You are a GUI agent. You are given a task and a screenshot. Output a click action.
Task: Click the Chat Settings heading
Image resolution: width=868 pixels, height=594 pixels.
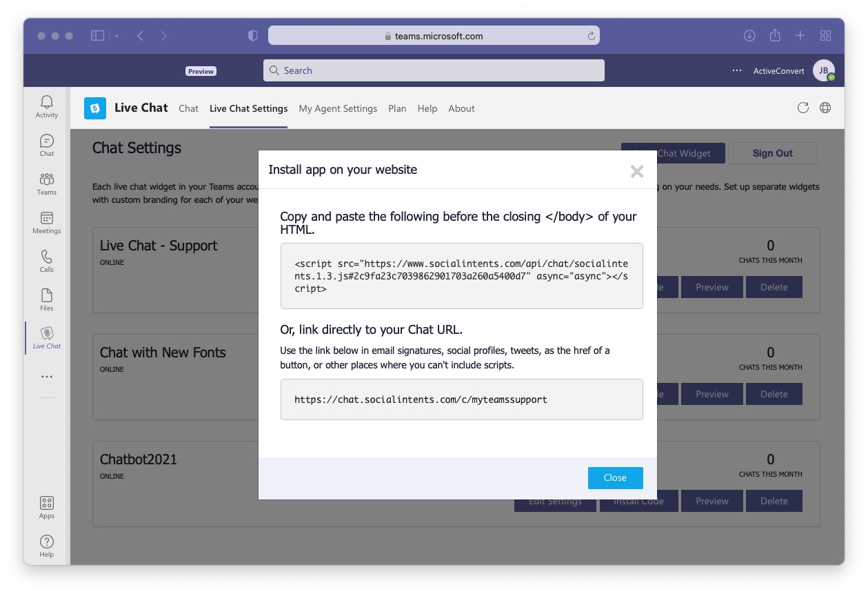tap(137, 148)
